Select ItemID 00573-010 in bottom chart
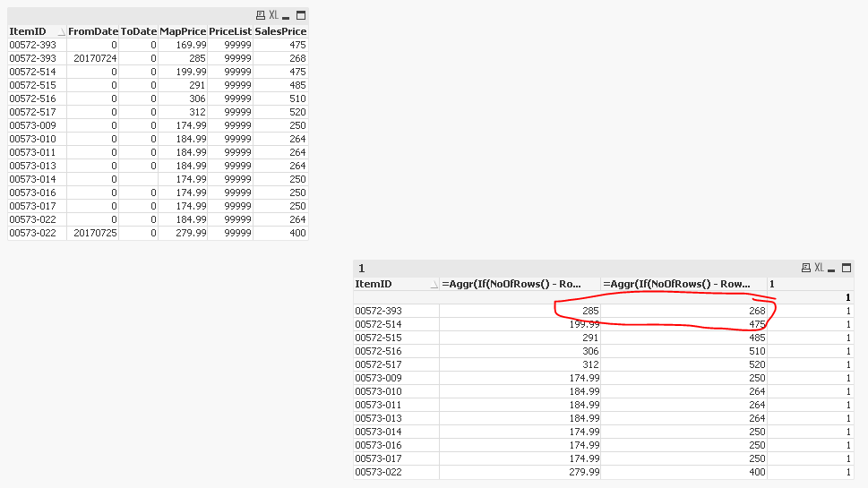 click(396, 391)
